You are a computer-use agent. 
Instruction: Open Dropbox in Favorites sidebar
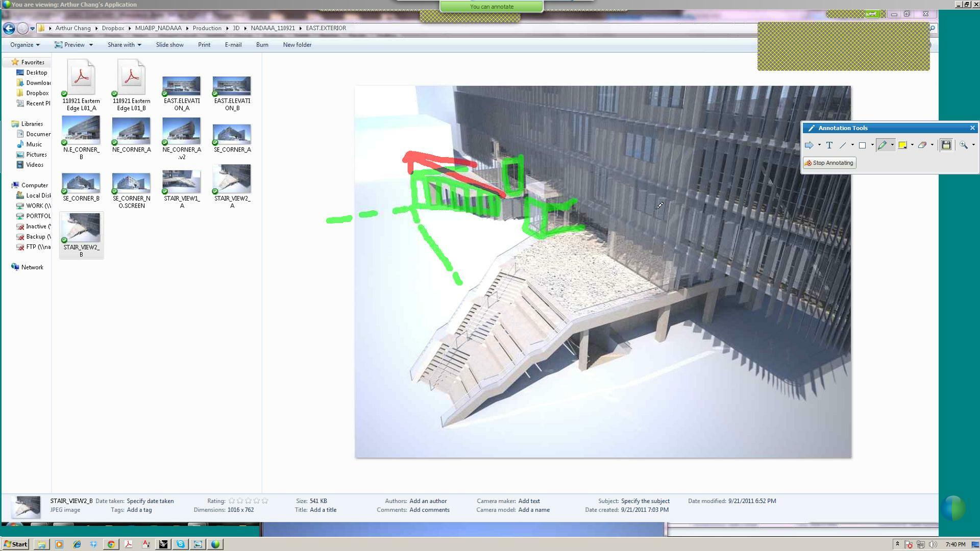tap(33, 93)
